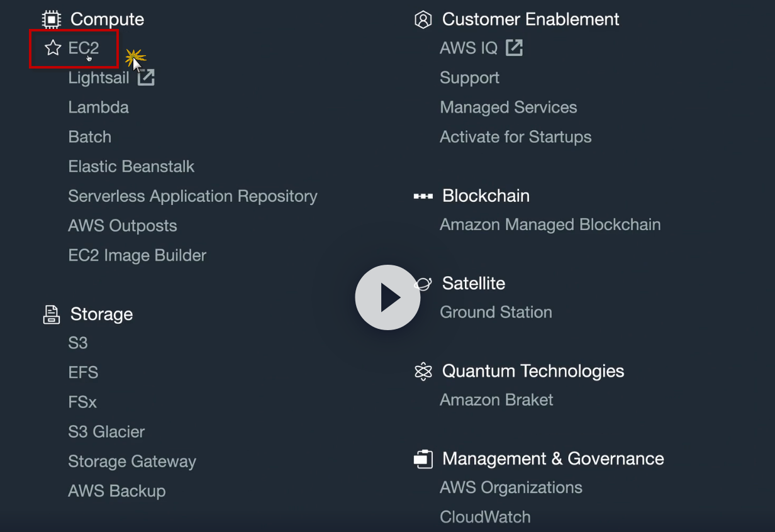Click the Customer Enablement icon
Image resolution: width=775 pixels, height=532 pixels.
coord(423,19)
